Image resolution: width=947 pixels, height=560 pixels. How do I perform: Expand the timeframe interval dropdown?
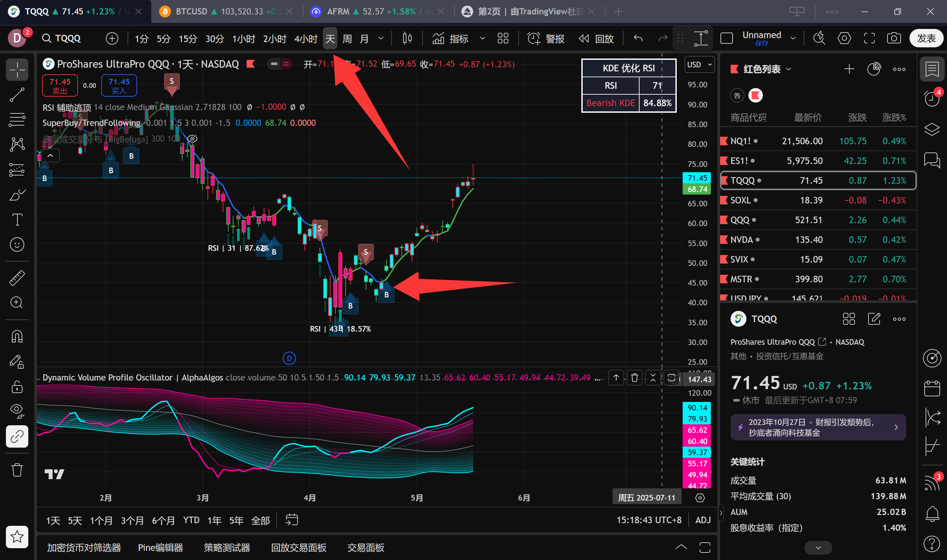pyautogui.click(x=381, y=38)
